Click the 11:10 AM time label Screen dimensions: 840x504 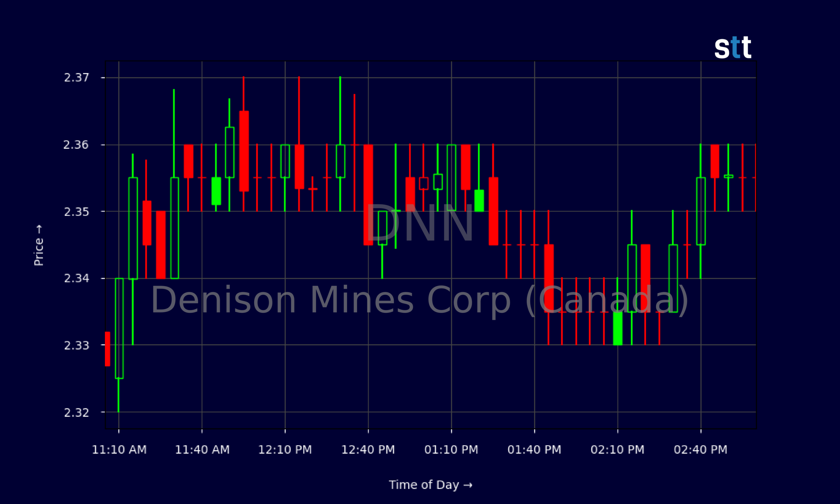(x=119, y=450)
